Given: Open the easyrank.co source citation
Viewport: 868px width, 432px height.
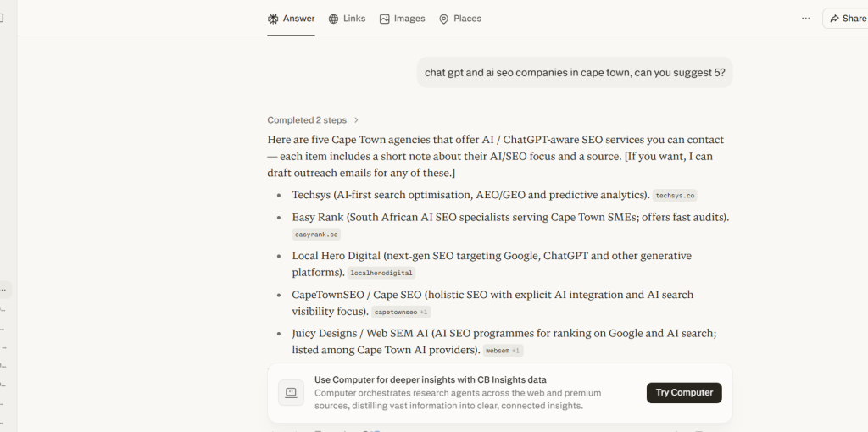Looking at the screenshot, I should 316,235.
